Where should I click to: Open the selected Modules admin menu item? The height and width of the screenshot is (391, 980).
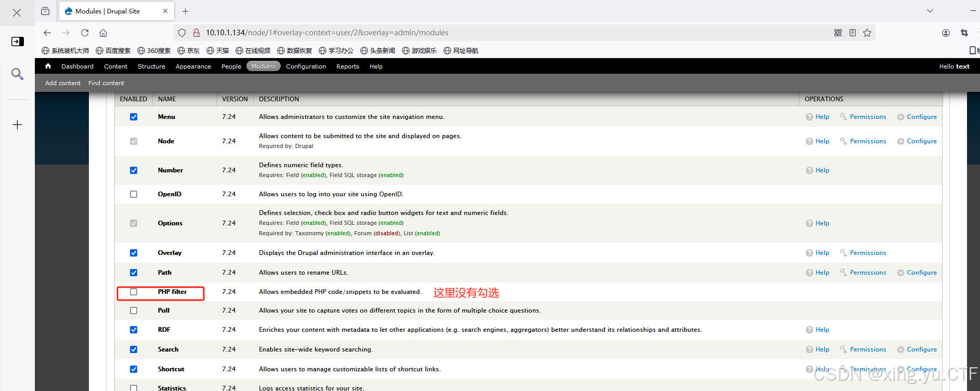pyautogui.click(x=264, y=66)
